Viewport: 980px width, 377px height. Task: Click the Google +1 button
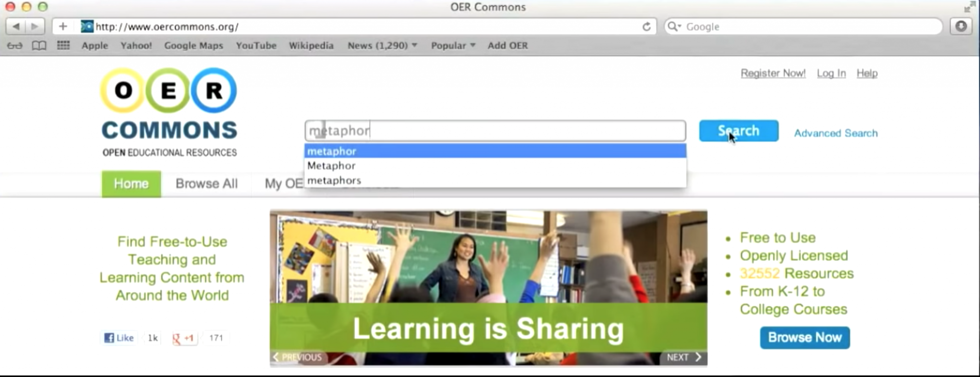(184, 338)
